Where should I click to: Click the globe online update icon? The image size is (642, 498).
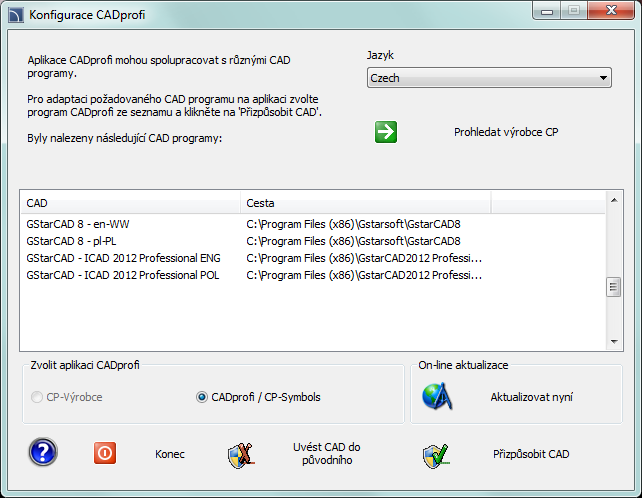437,396
